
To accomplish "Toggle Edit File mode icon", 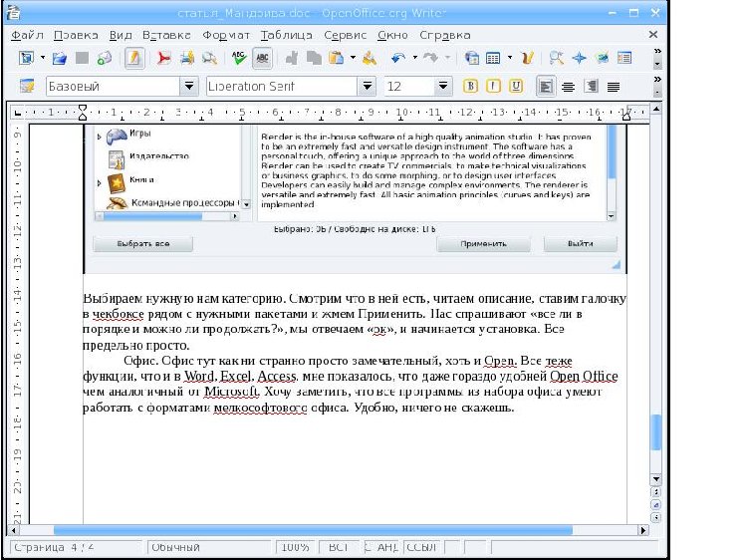I will pos(134,58).
